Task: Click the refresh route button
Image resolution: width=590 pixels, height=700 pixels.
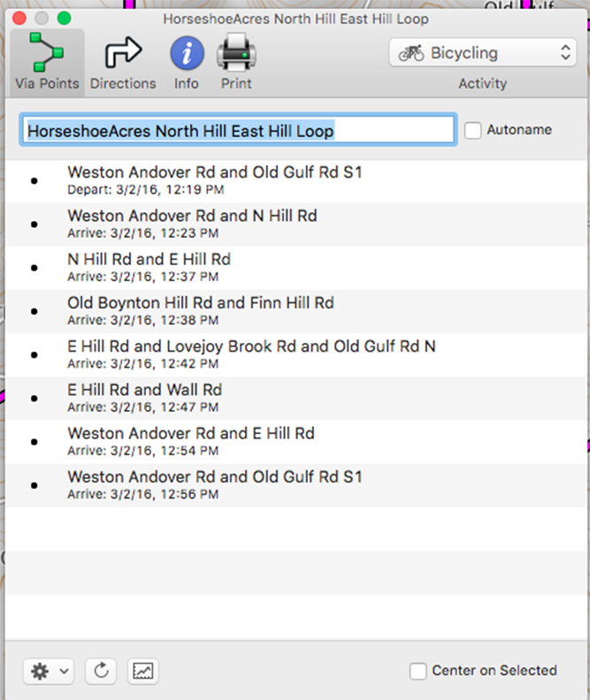Action: (101, 671)
